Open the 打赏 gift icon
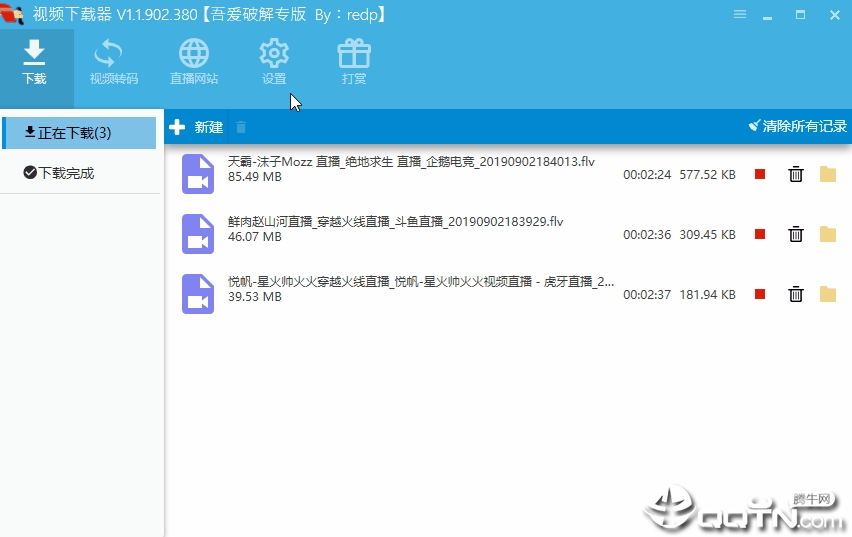The height and width of the screenshot is (537, 852). pyautogui.click(x=354, y=62)
